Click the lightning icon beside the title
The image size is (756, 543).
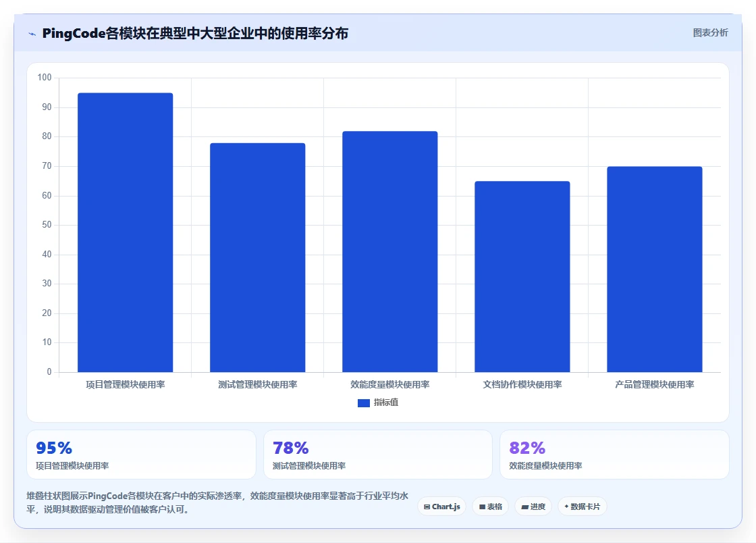(32, 34)
